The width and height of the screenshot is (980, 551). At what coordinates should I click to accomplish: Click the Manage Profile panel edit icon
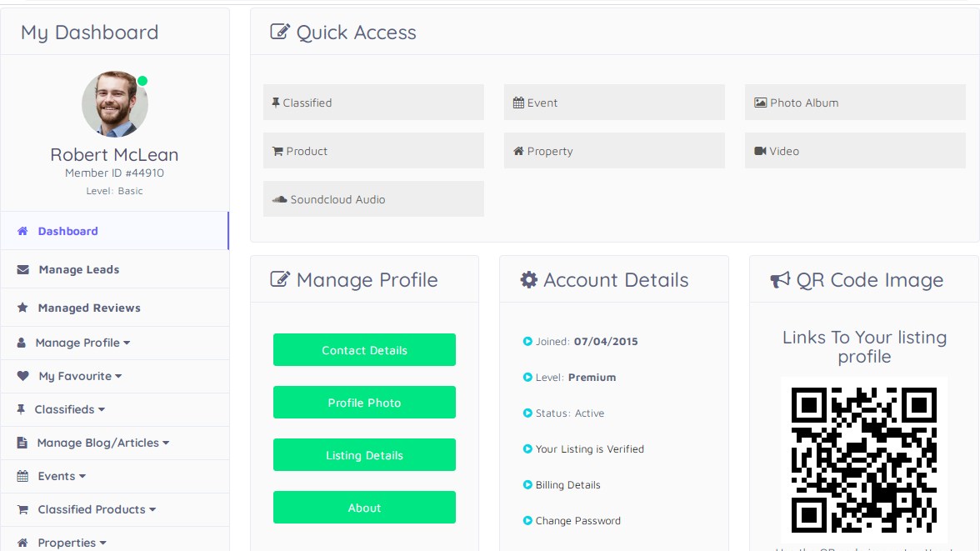point(280,279)
